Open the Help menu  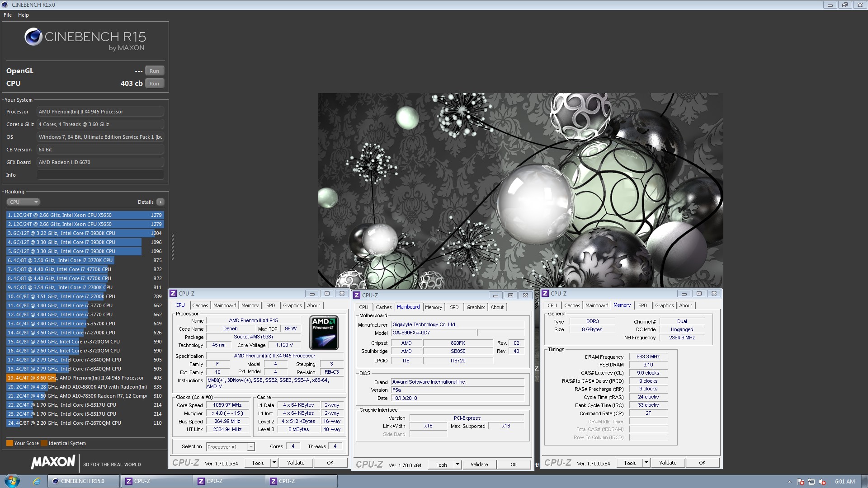coord(24,15)
